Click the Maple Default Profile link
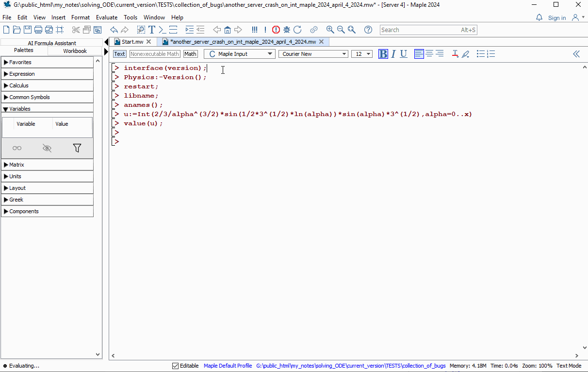Screen dimensions: 588x372 coord(228,366)
